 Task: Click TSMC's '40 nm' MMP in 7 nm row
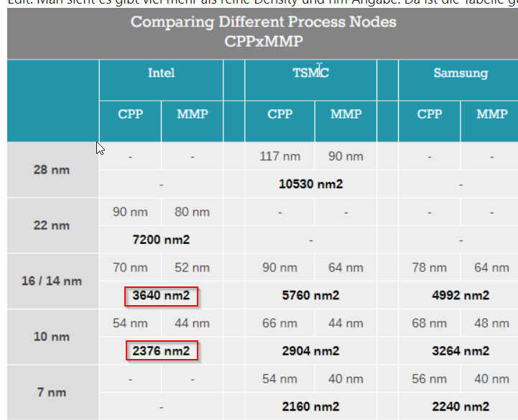click(346, 379)
